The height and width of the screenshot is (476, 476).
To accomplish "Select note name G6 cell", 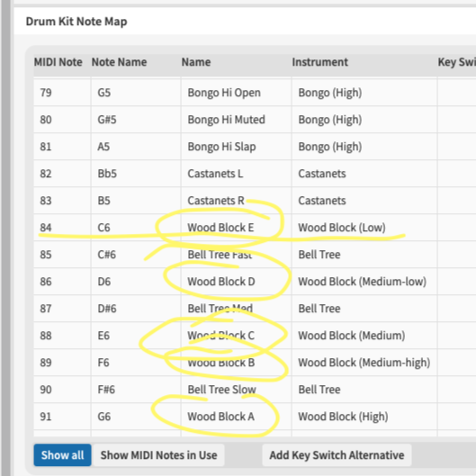I will tap(136, 417).
